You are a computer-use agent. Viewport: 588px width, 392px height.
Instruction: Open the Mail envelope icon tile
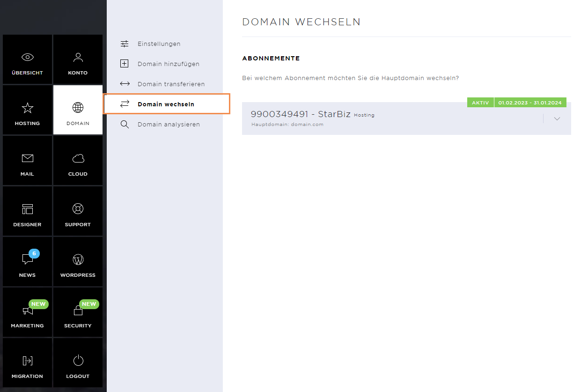tap(27, 160)
